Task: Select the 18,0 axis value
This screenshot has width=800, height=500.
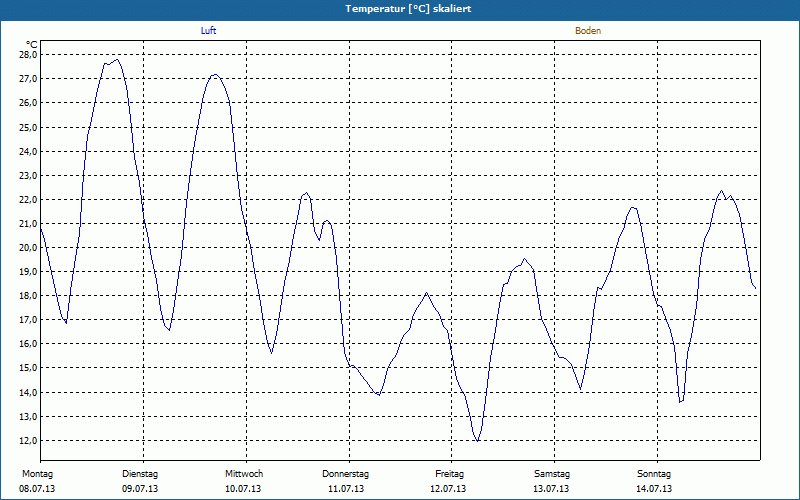Action: (x=28, y=295)
